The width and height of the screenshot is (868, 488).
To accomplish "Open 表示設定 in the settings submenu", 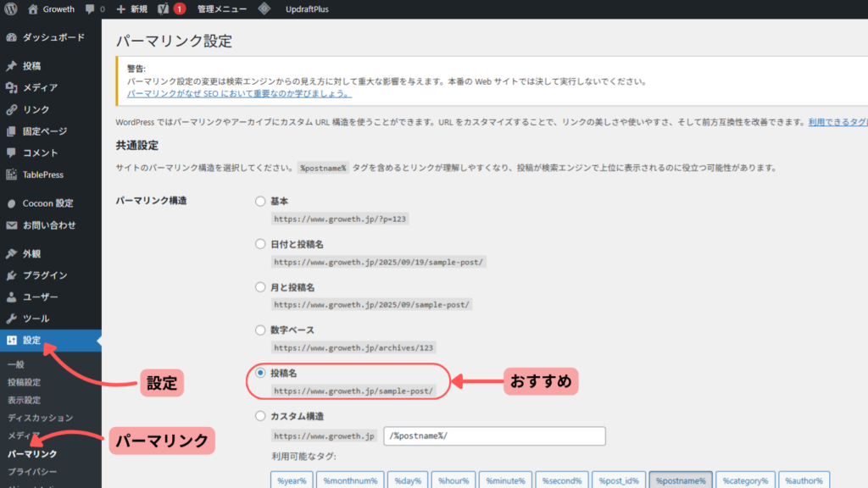I will [24, 400].
